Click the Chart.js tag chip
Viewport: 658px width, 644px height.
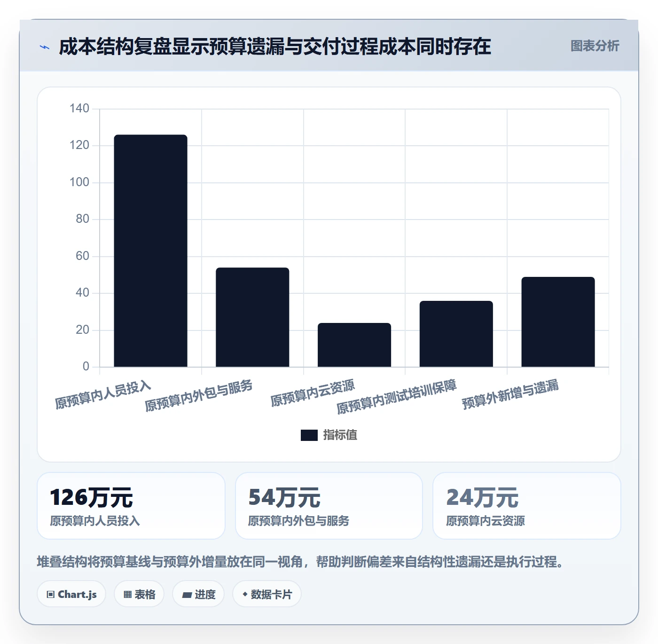coord(71,594)
